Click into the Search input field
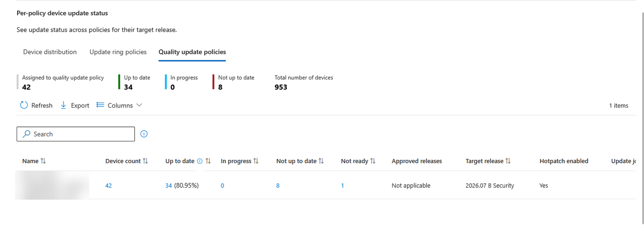Screen dimensions: 644x232 pyautogui.click(x=76, y=134)
